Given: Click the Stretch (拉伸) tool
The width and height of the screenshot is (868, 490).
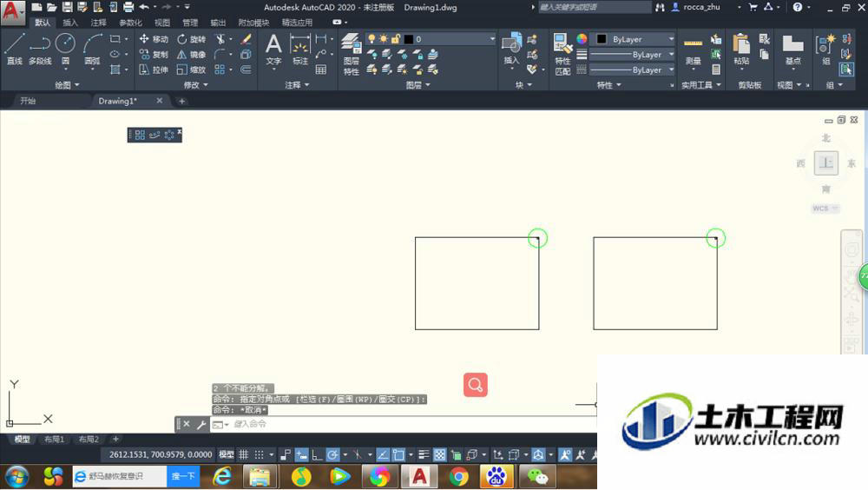Looking at the screenshot, I should [154, 70].
